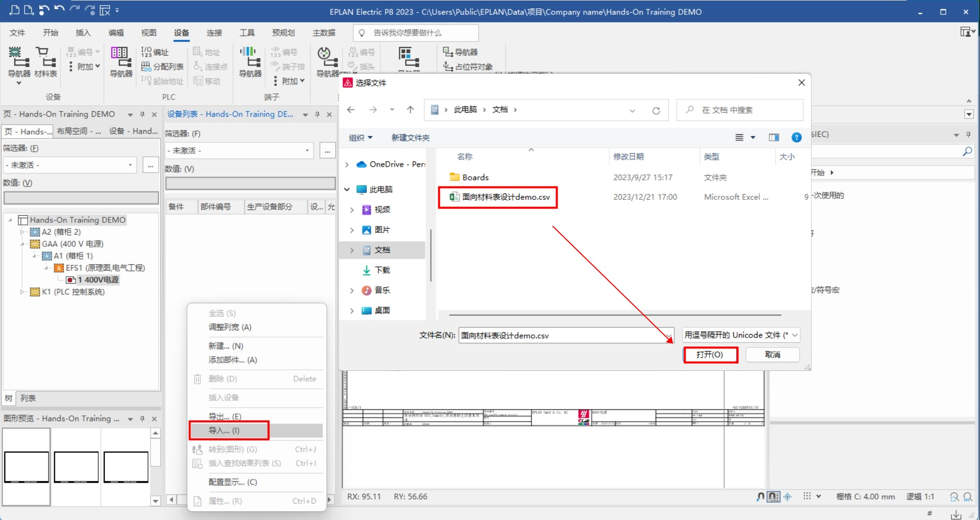Click the 打开(O) button
This screenshot has height=520, width=980.
tap(710, 355)
